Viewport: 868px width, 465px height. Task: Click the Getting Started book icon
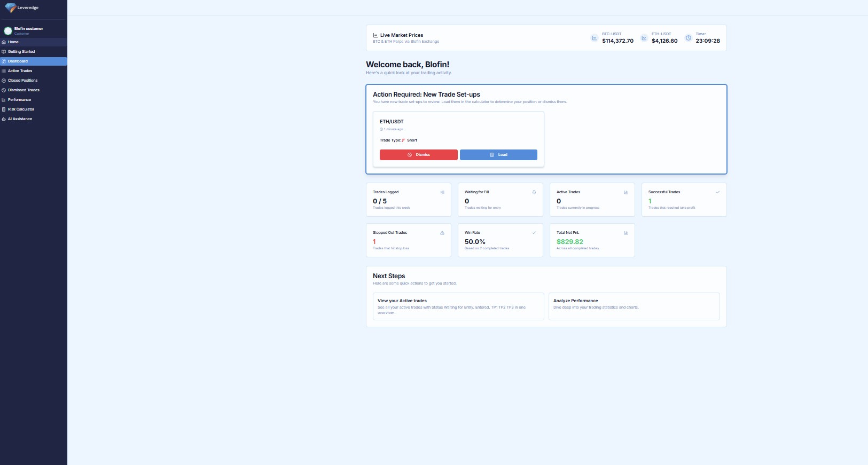coord(4,52)
